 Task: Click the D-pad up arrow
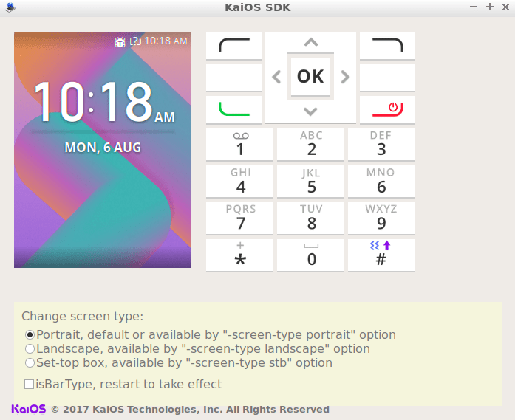click(x=311, y=42)
